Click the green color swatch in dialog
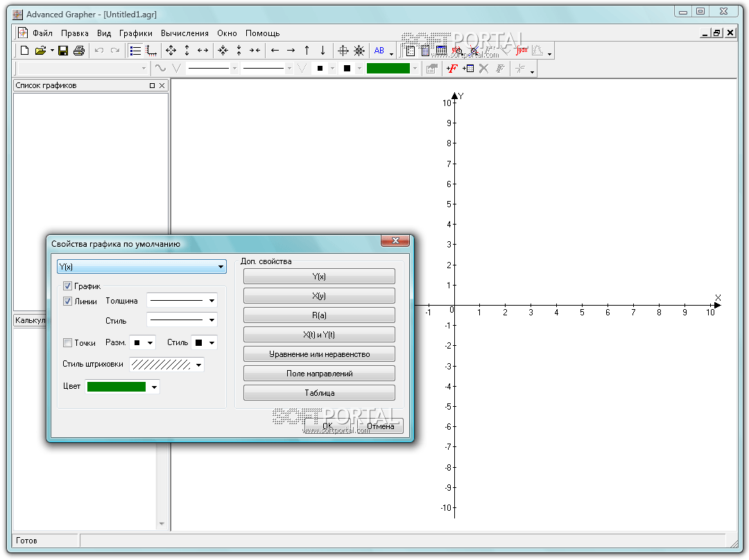This screenshot has width=749, height=560. (117, 387)
